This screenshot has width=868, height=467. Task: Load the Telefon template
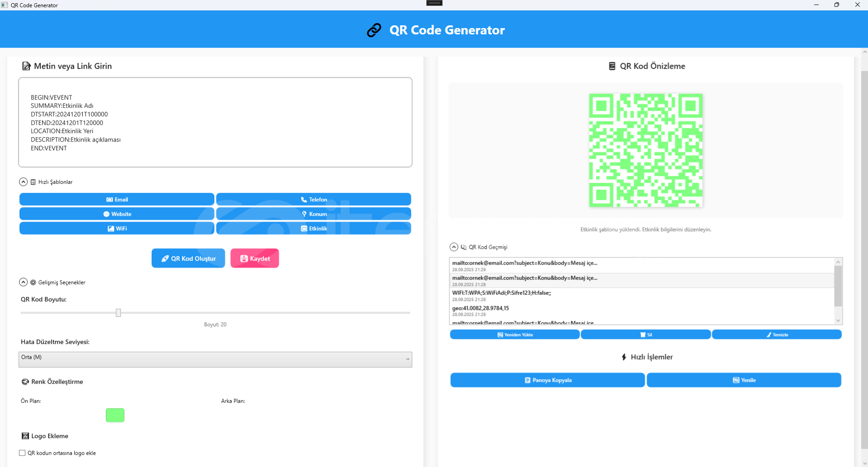314,200
